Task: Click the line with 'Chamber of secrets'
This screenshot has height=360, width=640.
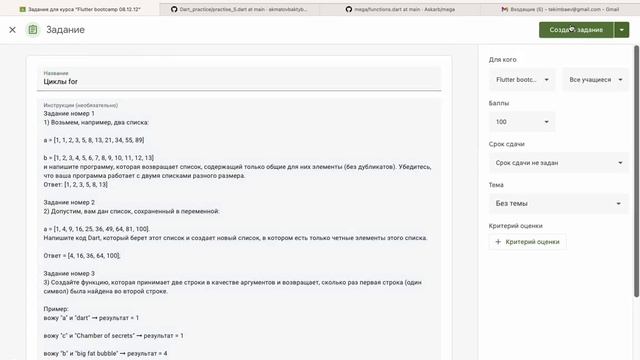Action: coord(113,336)
